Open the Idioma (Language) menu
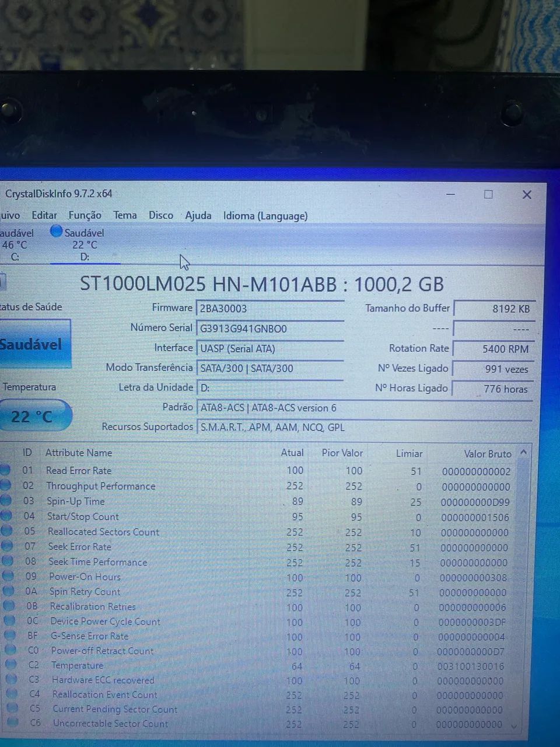Screen dimensions: 560x747 [x=265, y=216]
